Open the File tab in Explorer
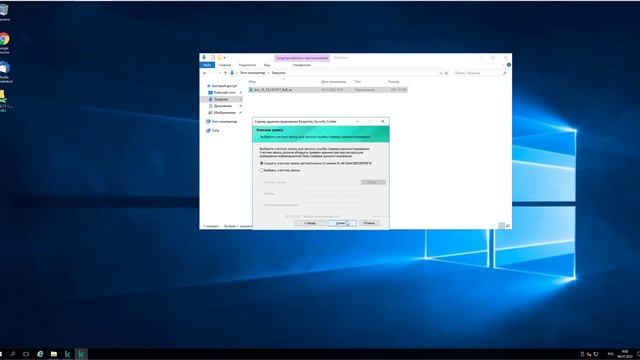This screenshot has width=640, height=360. click(207, 65)
